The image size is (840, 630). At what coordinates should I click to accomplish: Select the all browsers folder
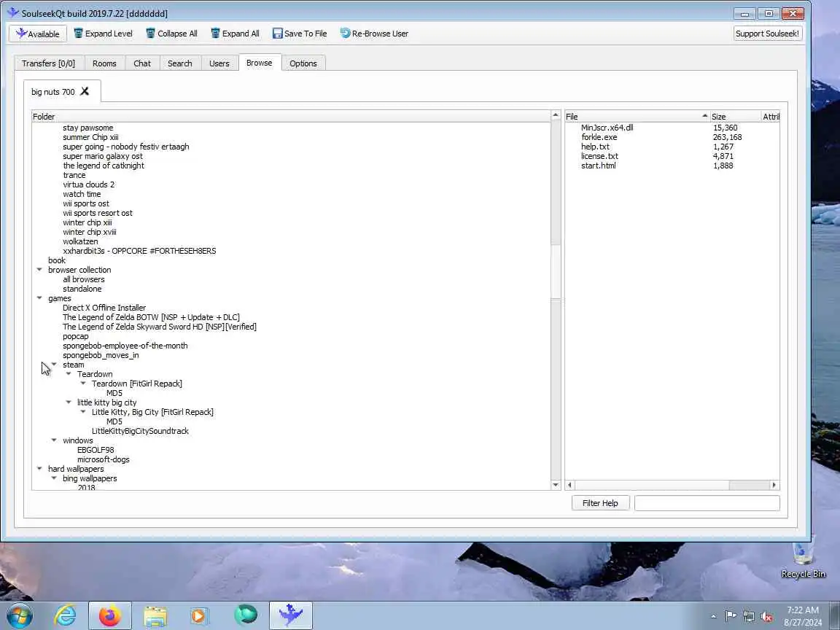tap(84, 279)
